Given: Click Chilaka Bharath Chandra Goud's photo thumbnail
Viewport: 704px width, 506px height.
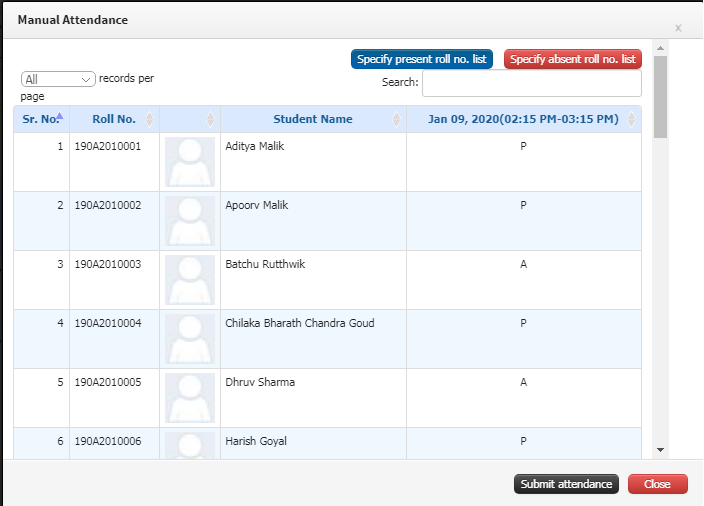Looking at the screenshot, I should coord(190,339).
